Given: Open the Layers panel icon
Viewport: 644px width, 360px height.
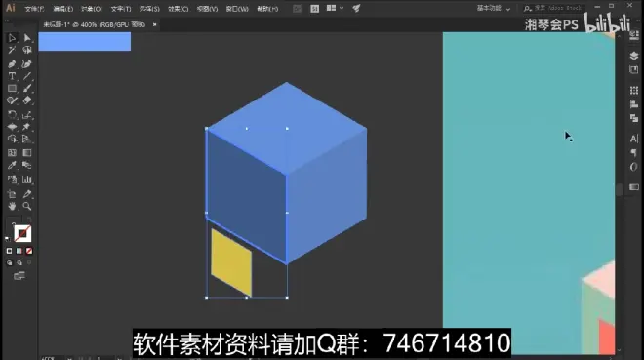Looking at the screenshot, I should 634,56.
